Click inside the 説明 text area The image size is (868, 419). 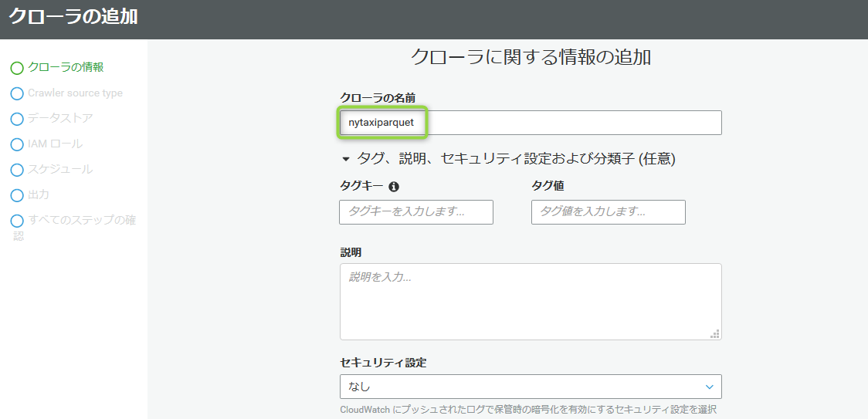tap(531, 302)
